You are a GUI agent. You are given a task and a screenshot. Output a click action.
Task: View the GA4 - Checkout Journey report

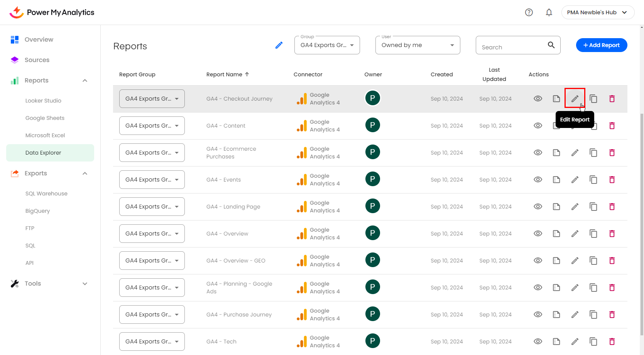click(x=538, y=99)
